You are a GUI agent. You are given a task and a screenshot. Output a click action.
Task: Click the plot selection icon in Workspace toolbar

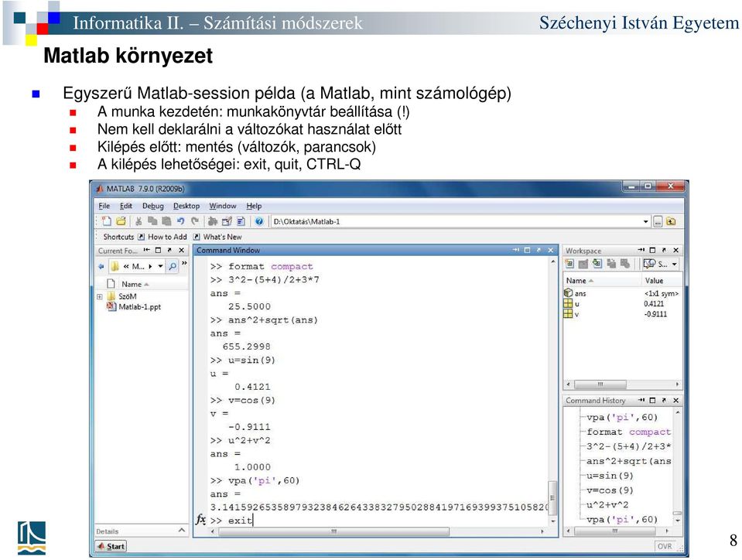coord(649,264)
